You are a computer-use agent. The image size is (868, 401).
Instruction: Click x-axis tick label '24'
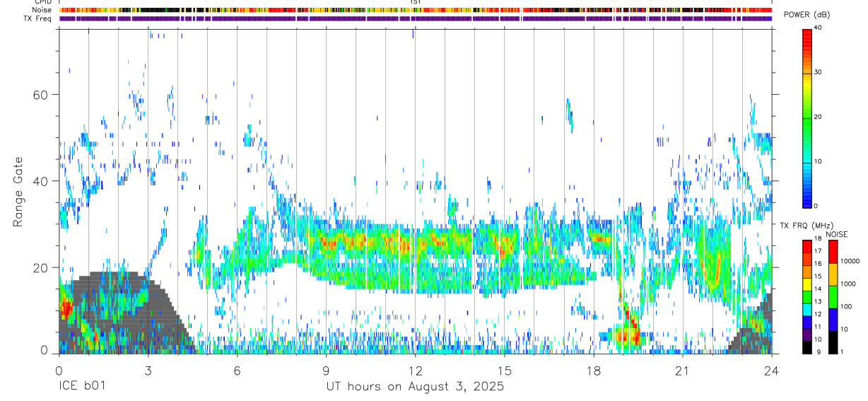[x=771, y=370]
